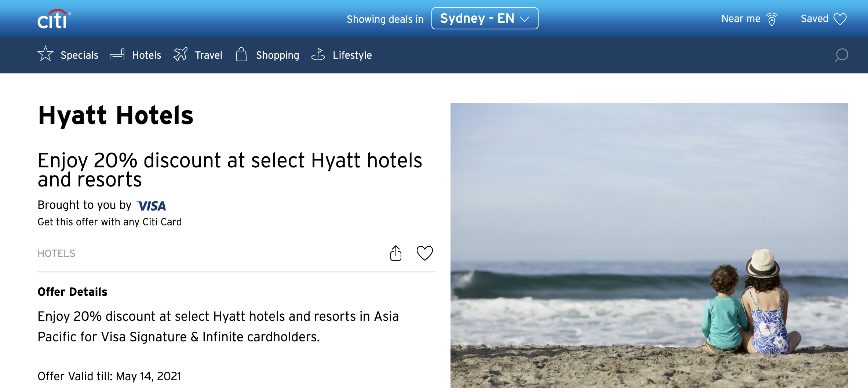Click the search magnifier icon
The image size is (868, 392).
coord(841,55)
